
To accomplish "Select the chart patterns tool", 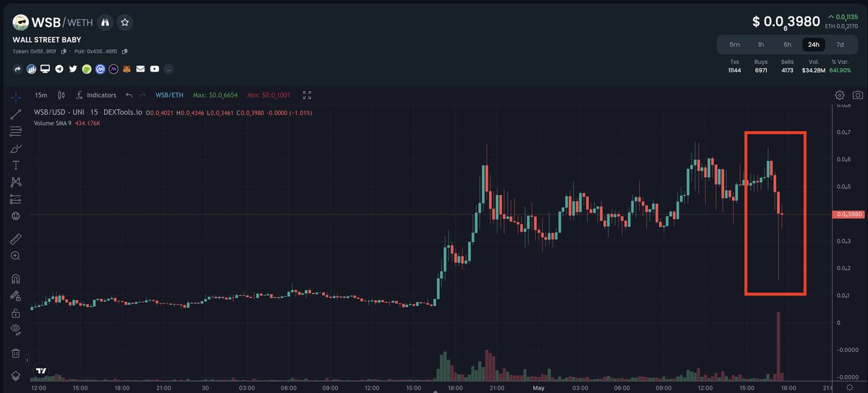I will [15, 182].
